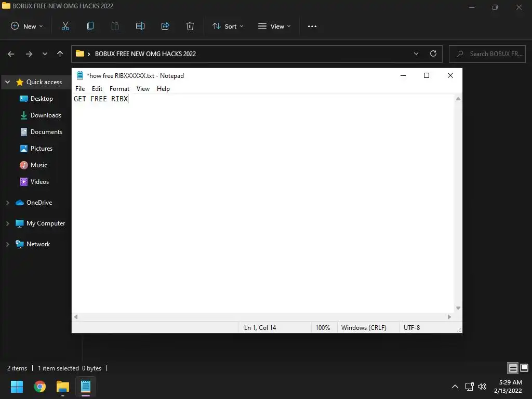Open network status tray icon
The width and height of the screenshot is (532, 399).
(x=470, y=387)
